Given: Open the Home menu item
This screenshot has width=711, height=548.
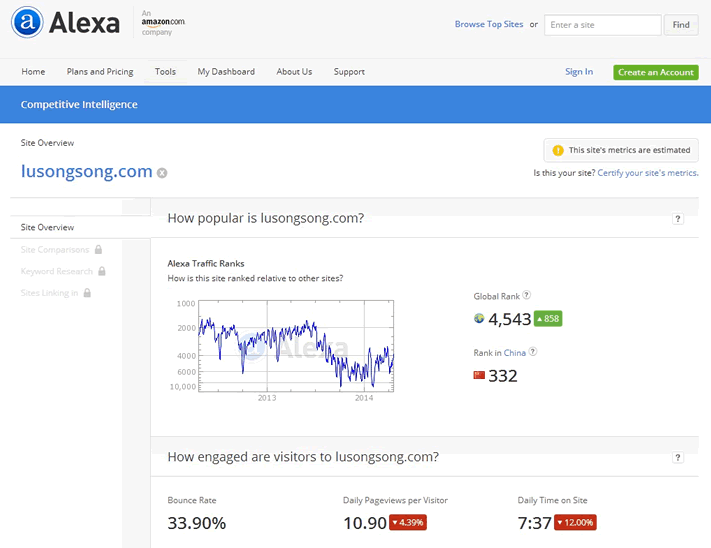Looking at the screenshot, I should click(x=33, y=72).
